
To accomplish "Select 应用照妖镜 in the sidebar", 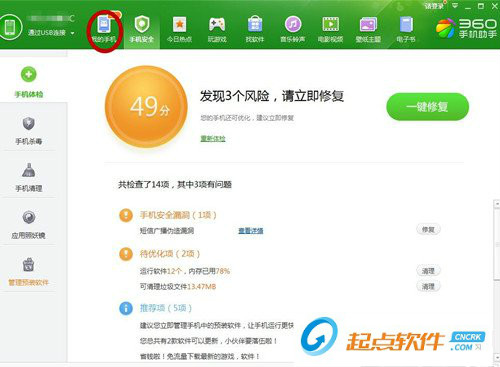I will click(29, 225).
